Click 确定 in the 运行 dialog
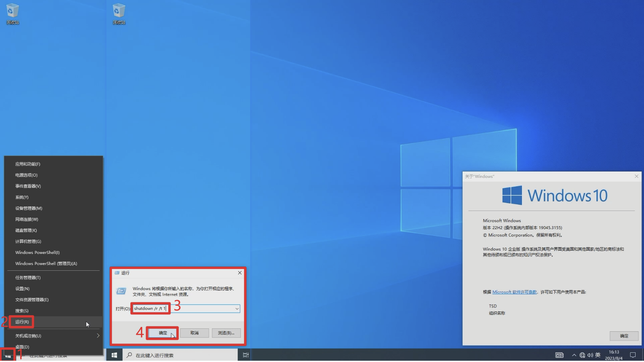Screen dimensions: 644x362 point(163,333)
